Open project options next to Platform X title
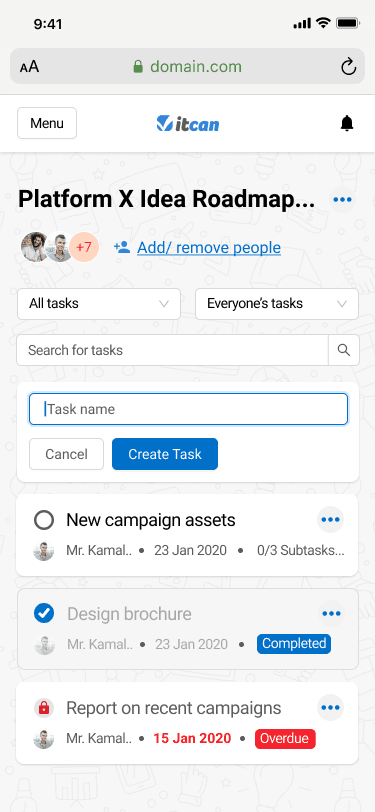375x812 pixels. point(342,199)
